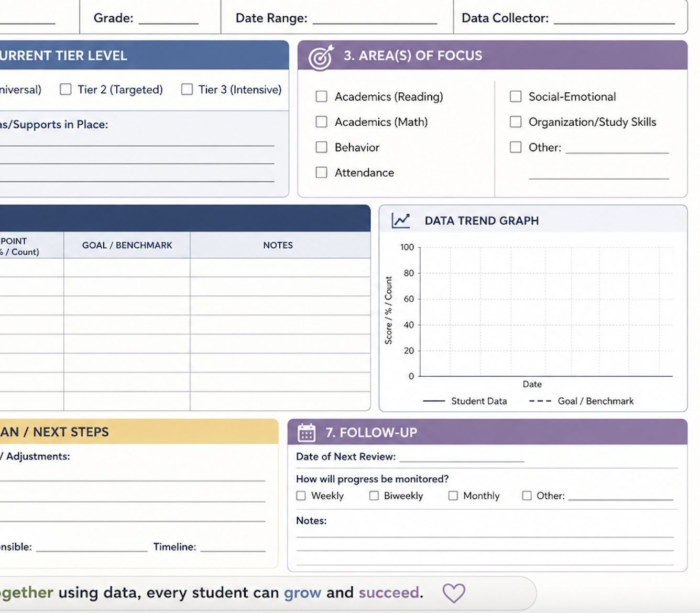Click the DATA TREND GRAPH title
700x613 pixels.
(x=482, y=221)
